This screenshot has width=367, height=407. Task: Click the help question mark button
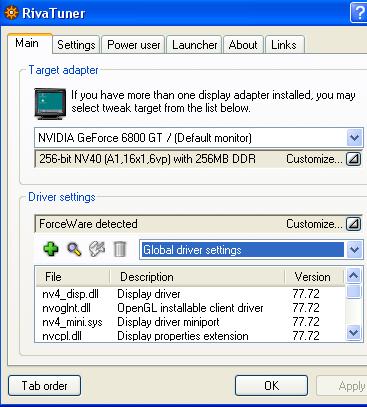(359, 13)
